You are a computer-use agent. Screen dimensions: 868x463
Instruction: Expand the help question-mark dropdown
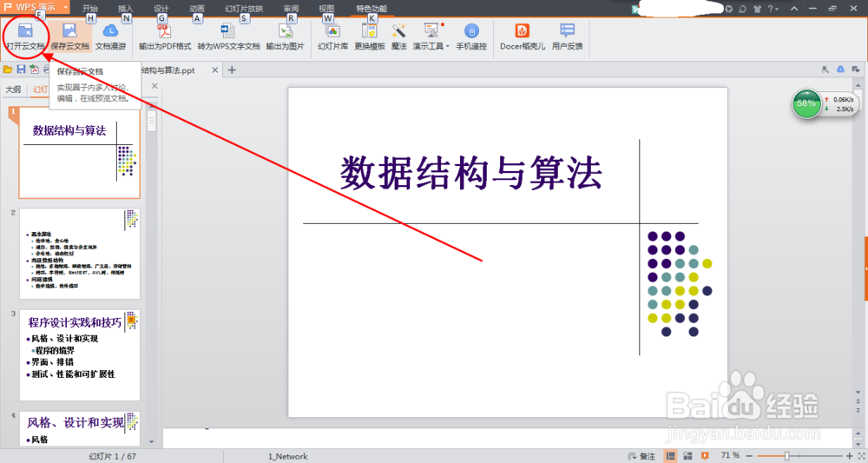click(x=773, y=9)
